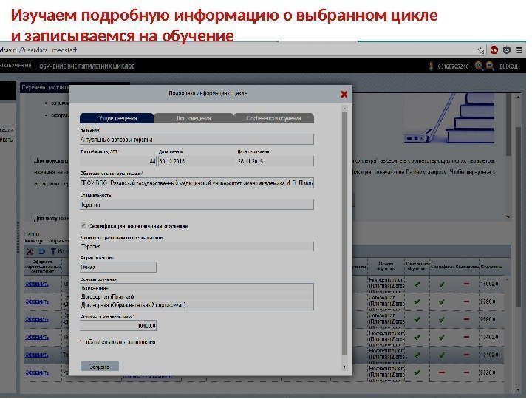Screen dimensions: 532x399
Task: Click 'ВЫХОД' to log out
Action: 508,66
